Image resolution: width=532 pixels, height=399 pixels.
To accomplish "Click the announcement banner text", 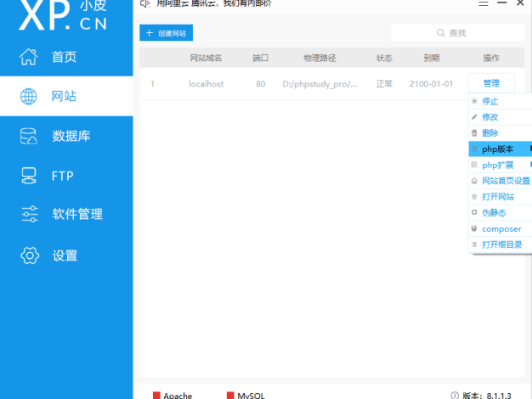I will (x=214, y=3).
